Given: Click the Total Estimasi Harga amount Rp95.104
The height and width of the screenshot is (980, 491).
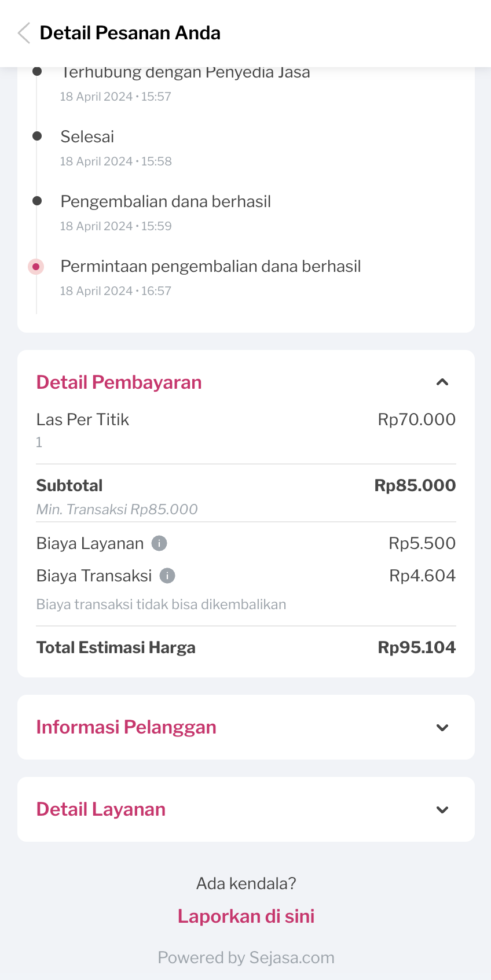Looking at the screenshot, I should tap(416, 647).
